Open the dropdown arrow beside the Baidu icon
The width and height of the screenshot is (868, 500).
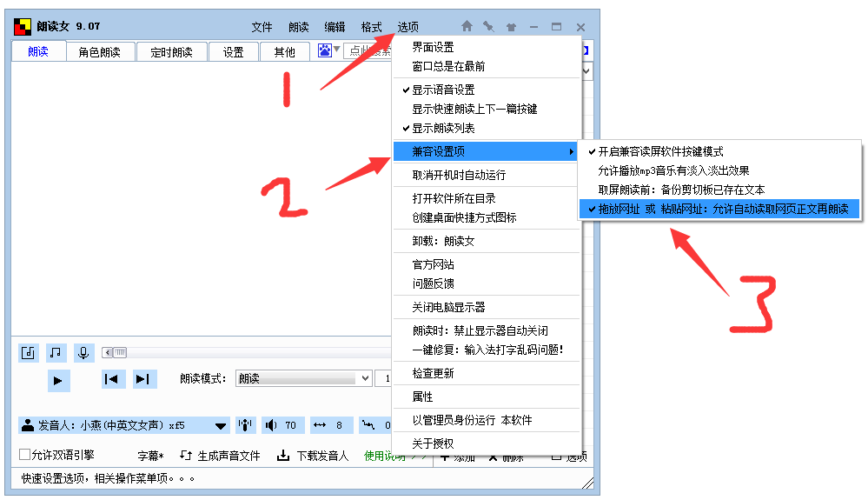coord(336,50)
